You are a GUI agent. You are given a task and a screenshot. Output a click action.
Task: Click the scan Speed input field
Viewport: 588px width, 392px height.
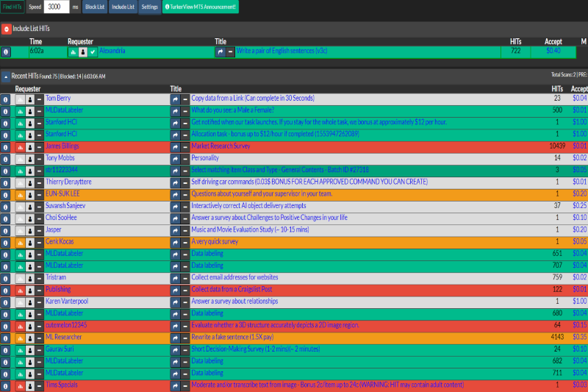pyautogui.click(x=57, y=7)
